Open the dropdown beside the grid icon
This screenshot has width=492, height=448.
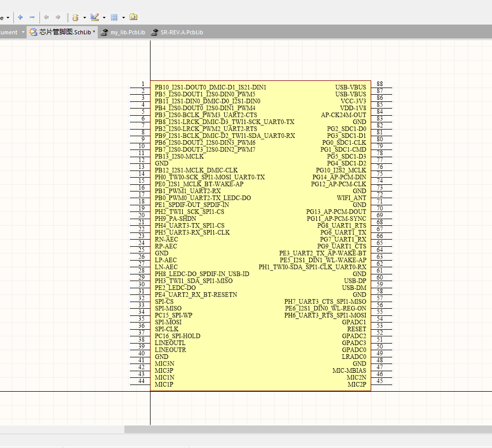point(123,17)
